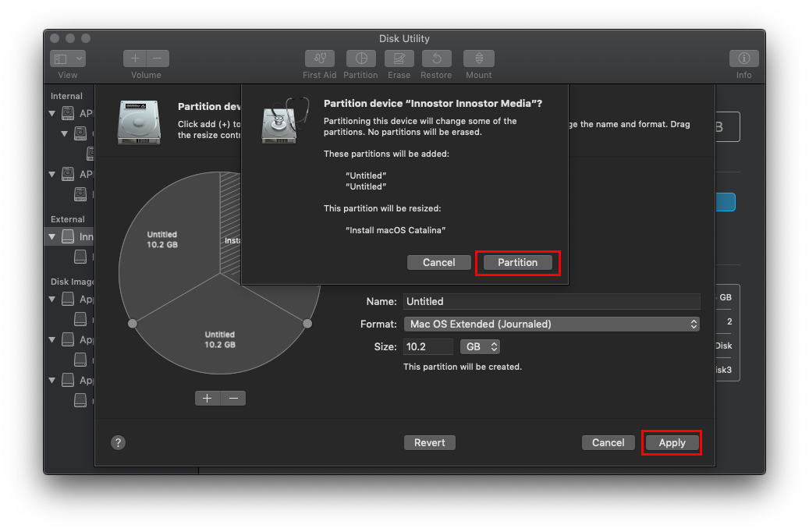Open the View sidebar dropdown
The height and width of the screenshot is (532, 809).
(68, 59)
